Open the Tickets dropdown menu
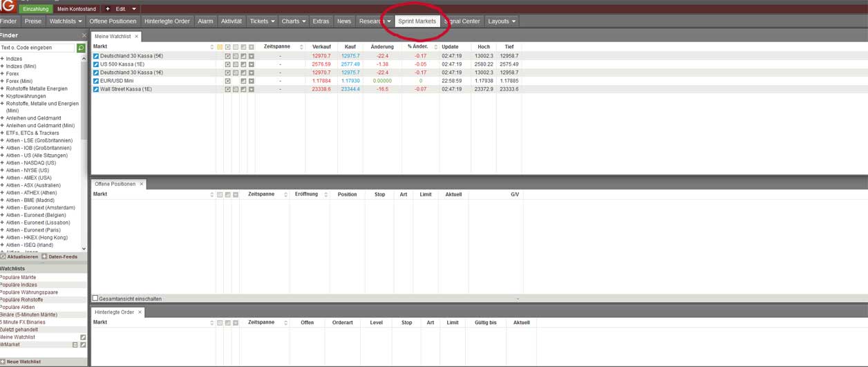This screenshot has height=367, width=868. tap(262, 21)
